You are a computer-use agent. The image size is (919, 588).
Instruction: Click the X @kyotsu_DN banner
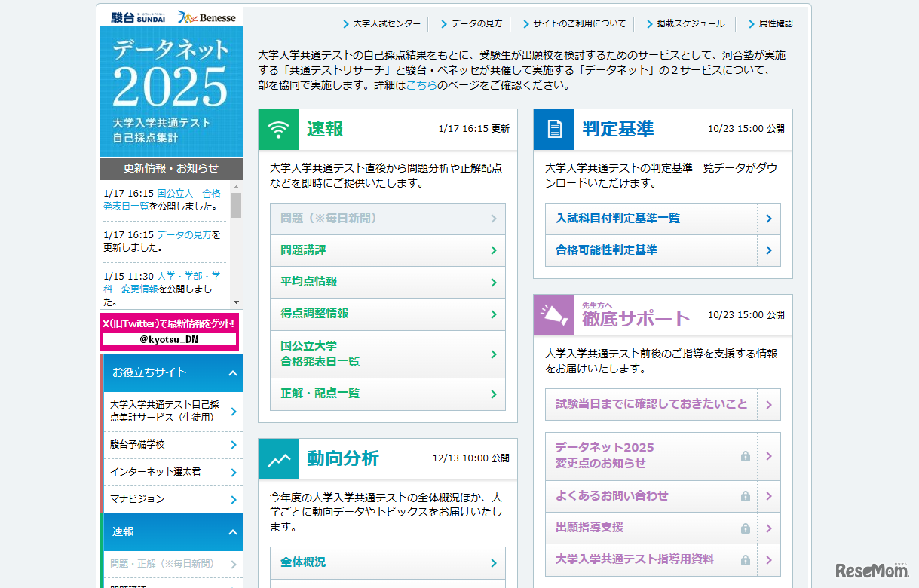170,332
